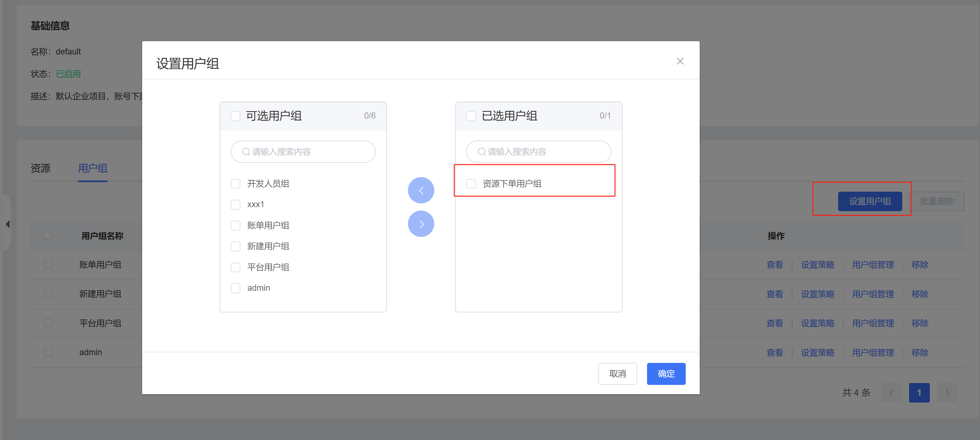Screen dimensions: 980x440
Task: Click 查看 link in 新建用户组 row
Action: pyautogui.click(x=775, y=294)
